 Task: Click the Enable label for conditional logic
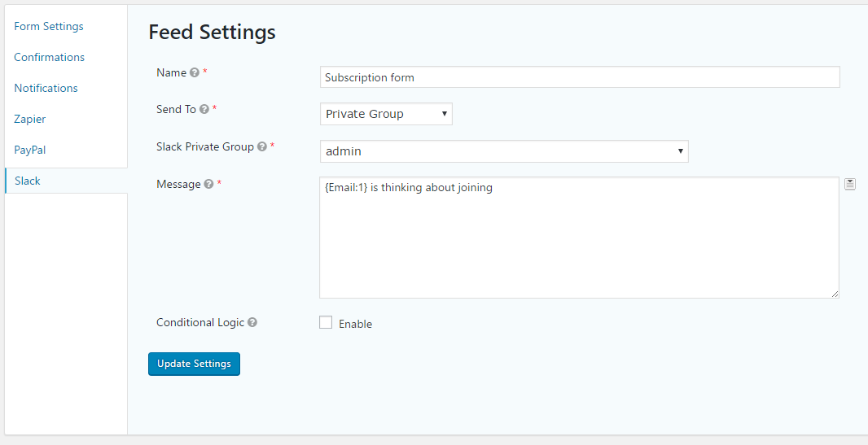pos(355,324)
